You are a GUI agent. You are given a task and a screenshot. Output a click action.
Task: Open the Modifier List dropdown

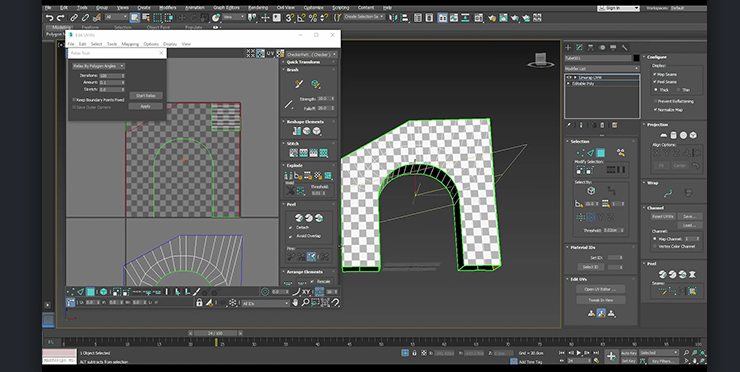[x=602, y=68]
